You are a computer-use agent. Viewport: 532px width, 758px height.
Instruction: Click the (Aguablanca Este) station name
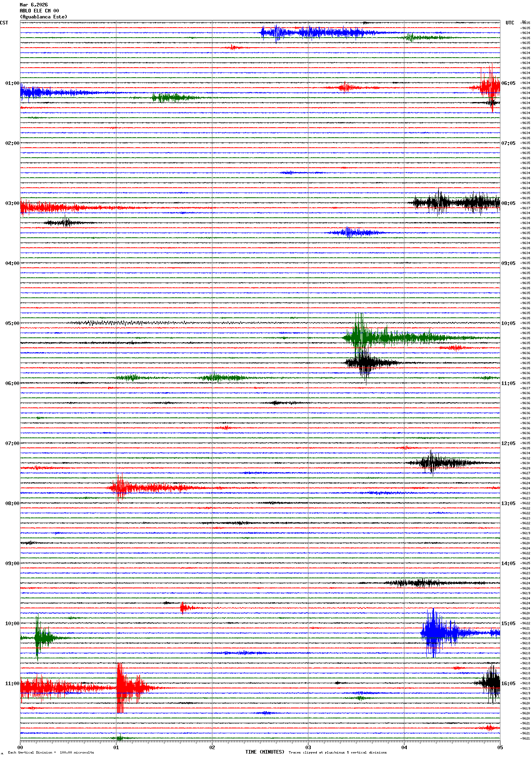point(43,17)
